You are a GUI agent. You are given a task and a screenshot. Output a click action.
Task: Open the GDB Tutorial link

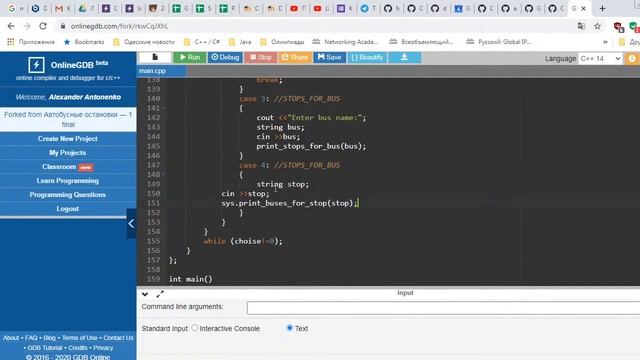[x=45, y=348]
